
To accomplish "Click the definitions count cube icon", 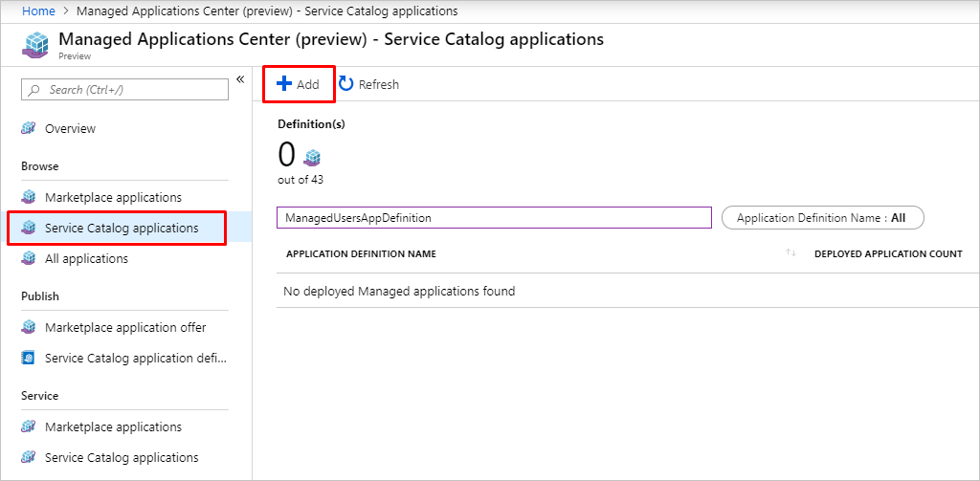I will [x=312, y=158].
